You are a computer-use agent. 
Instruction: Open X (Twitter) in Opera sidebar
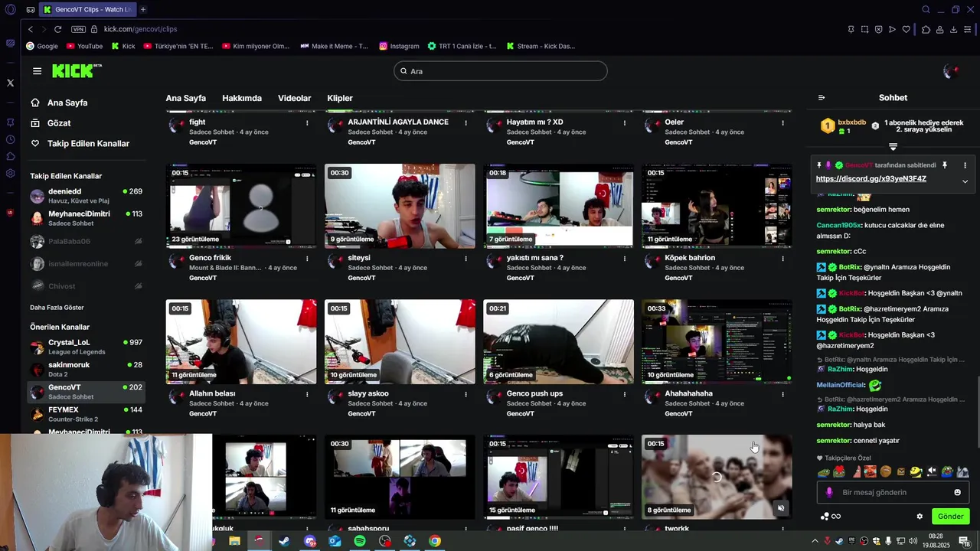[x=10, y=83]
